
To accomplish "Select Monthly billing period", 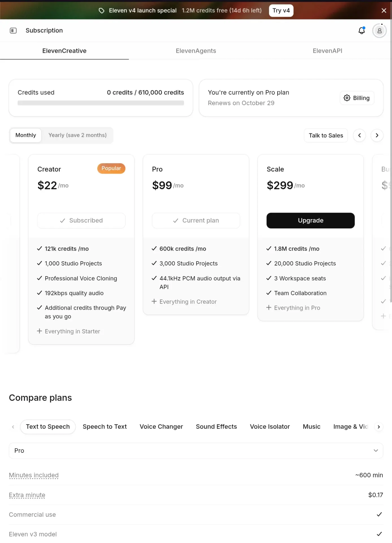I will click(26, 135).
